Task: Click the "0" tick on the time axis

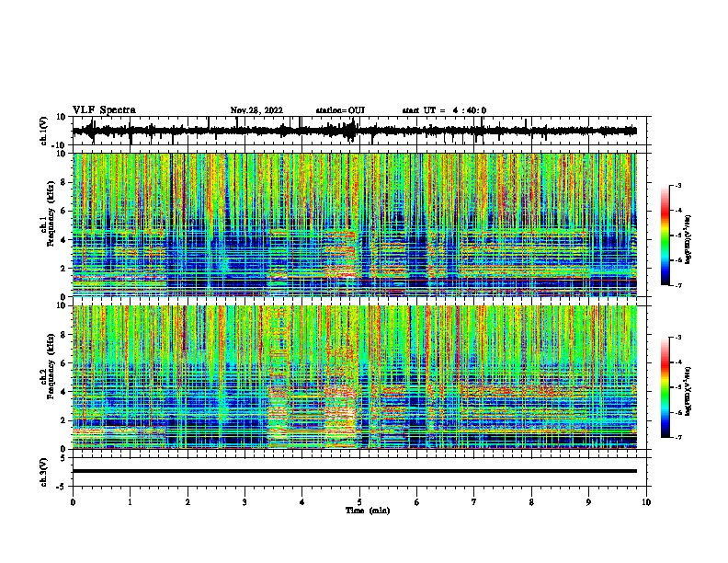Action: tap(73, 502)
